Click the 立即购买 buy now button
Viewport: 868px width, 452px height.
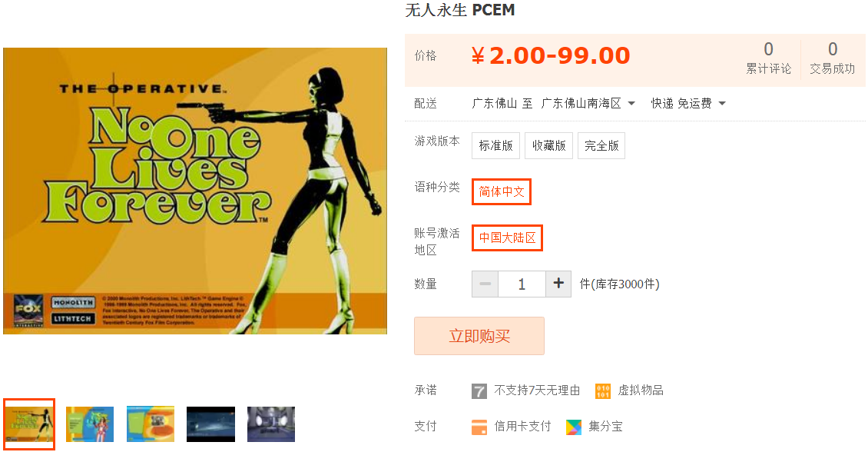(x=479, y=336)
